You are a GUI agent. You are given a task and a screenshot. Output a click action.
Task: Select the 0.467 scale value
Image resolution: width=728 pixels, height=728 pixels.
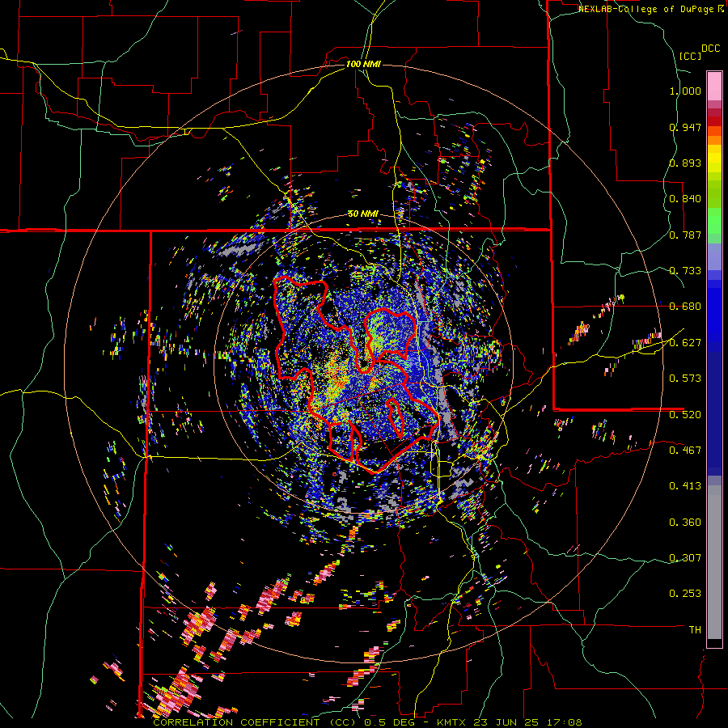pyautogui.click(x=685, y=450)
